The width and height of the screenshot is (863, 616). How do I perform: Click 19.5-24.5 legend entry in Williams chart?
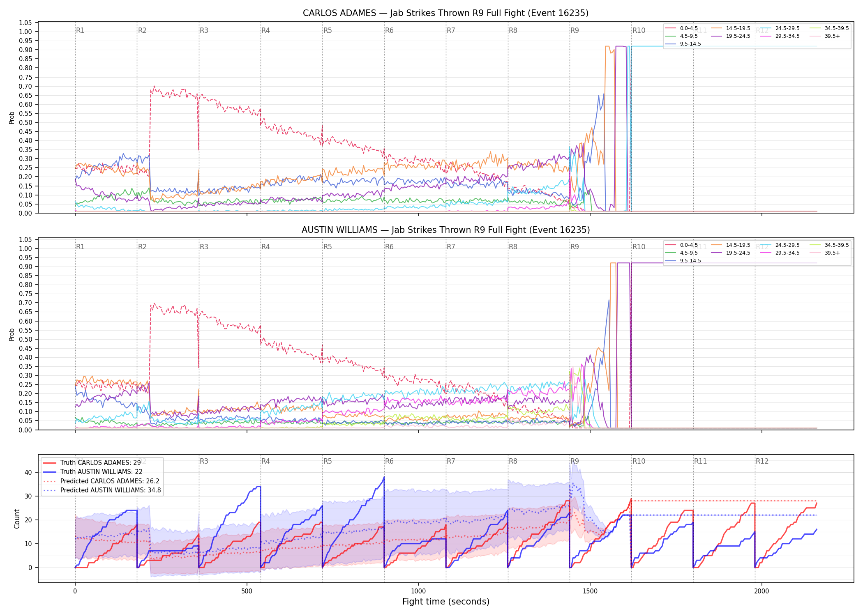point(731,253)
